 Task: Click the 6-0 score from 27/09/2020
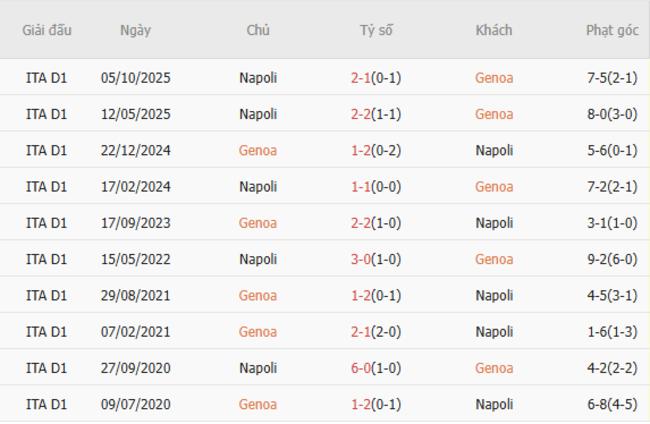click(361, 368)
